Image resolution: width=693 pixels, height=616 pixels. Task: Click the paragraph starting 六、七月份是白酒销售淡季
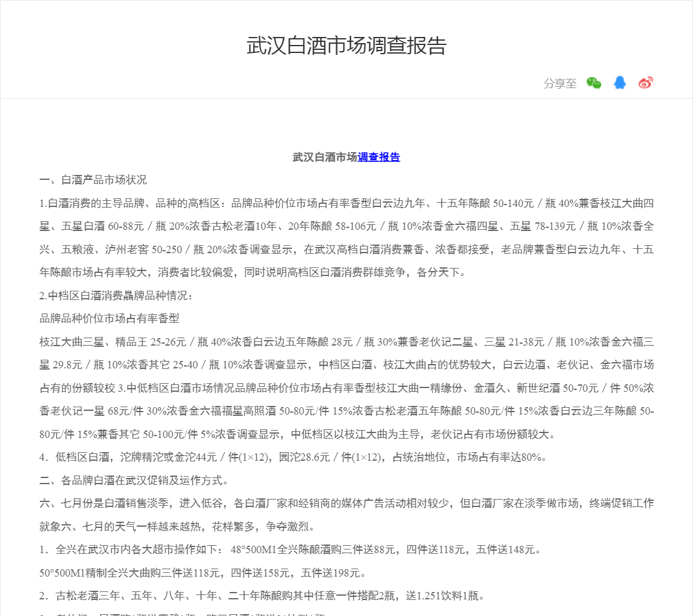[x=346, y=515]
